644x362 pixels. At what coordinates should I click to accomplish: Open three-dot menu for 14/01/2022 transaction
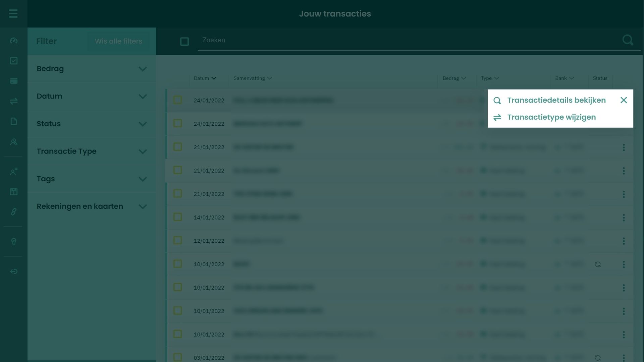pos(624,218)
